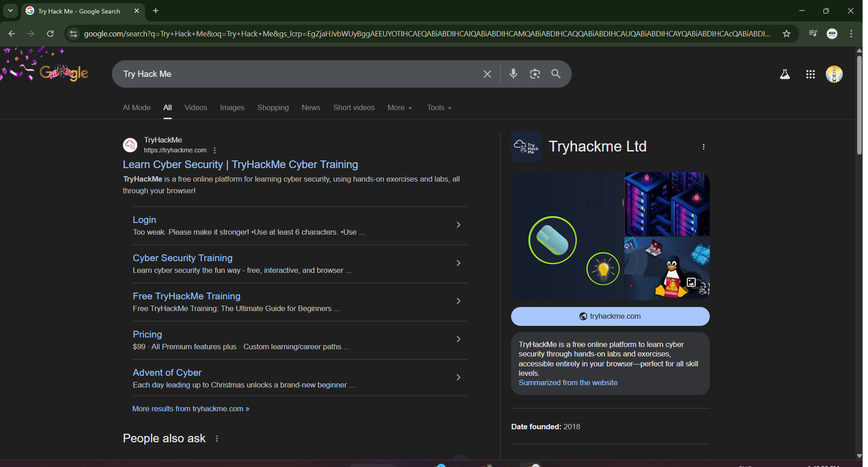Open the mouse and lightbulb illustration image
The height and width of the screenshot is (467, 868).
[x=567, y=236]
